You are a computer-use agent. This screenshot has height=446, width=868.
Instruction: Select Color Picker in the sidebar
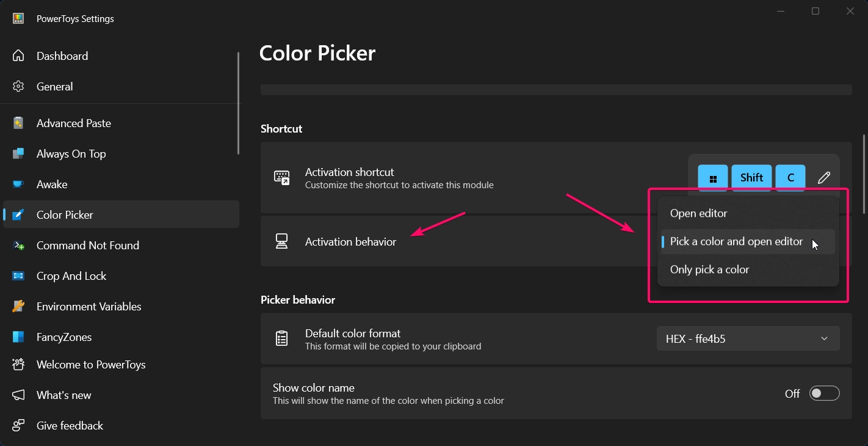pos(121,214)
